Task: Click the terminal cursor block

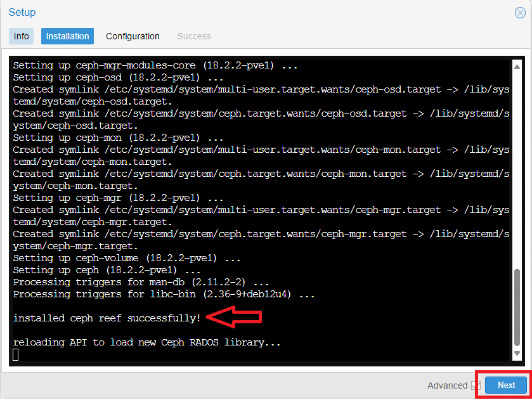Action: [x=16, y=354]
